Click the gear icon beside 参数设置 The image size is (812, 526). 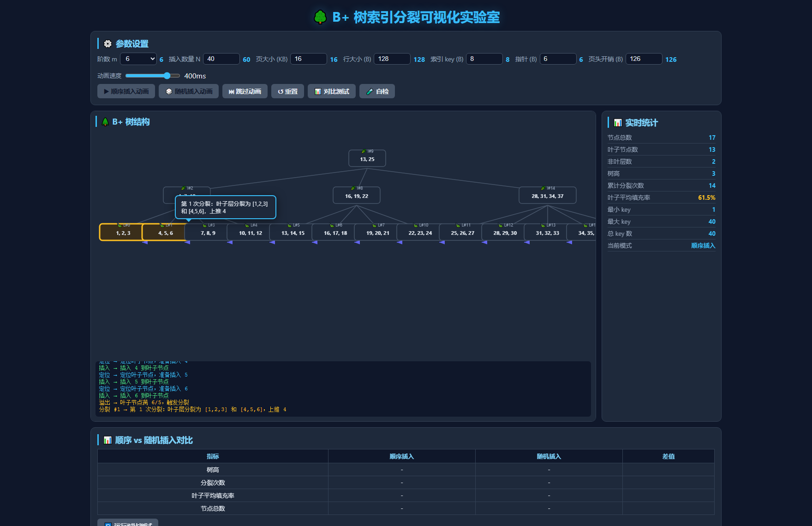107,44
